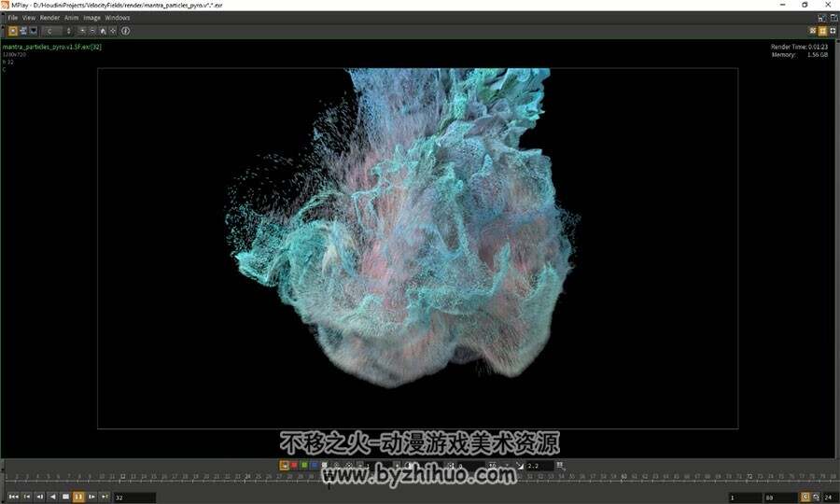Viewport: 840px width, 504px height.
Task: Click the 1280x720 resolution text
Action: pyautogui.click(x=14, y=55)
